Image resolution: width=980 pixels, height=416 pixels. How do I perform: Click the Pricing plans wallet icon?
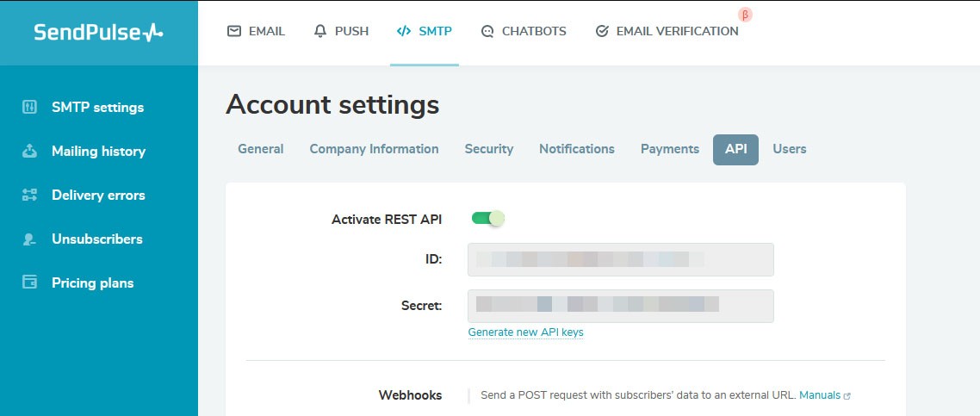(30, 283)
